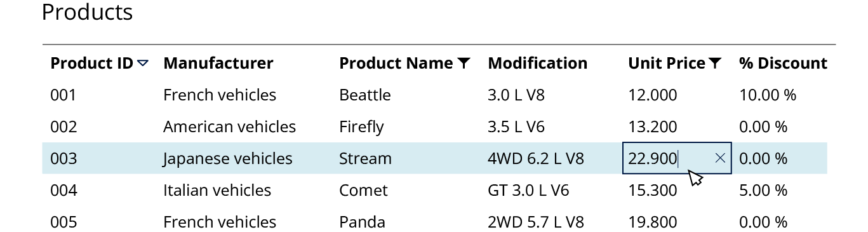The width and height of the screenshot is (868, 232).
Task: Click the Product ID sort arrow icon
Action: 143,63
